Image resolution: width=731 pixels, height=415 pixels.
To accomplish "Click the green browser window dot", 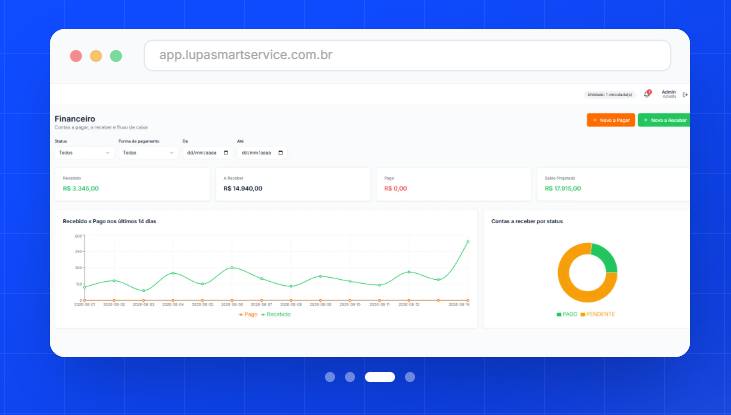I will click(116, 56).
